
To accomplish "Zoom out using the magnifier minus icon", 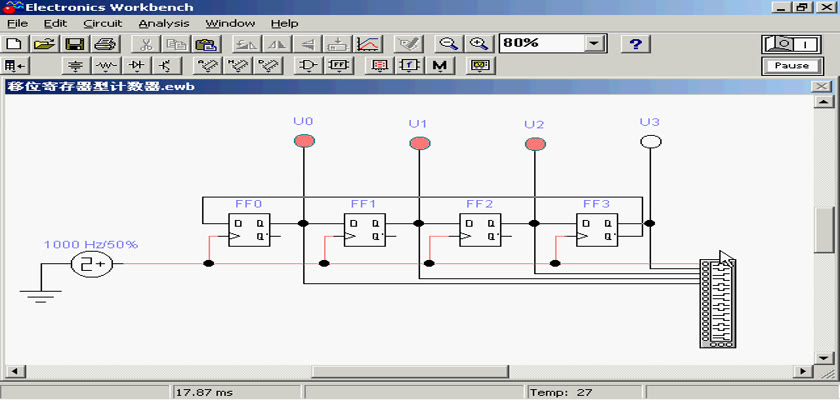I will click(x=449, y=44).
